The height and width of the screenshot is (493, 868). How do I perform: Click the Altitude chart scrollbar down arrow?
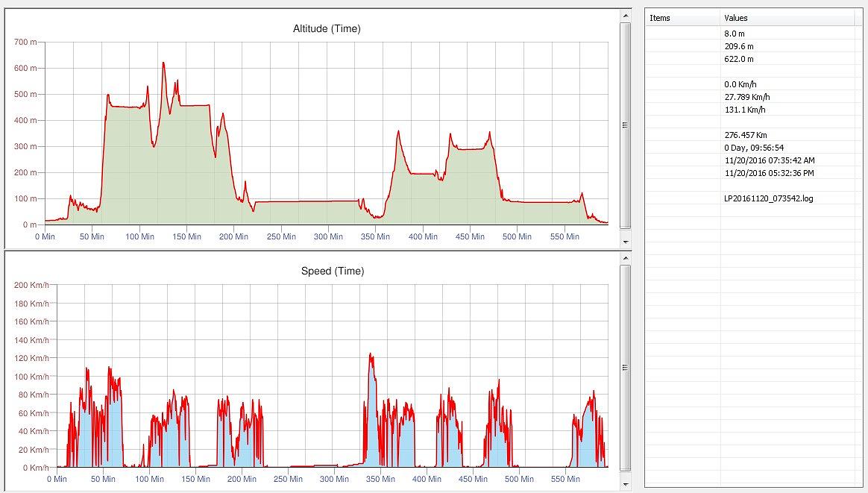pos(626,242)
